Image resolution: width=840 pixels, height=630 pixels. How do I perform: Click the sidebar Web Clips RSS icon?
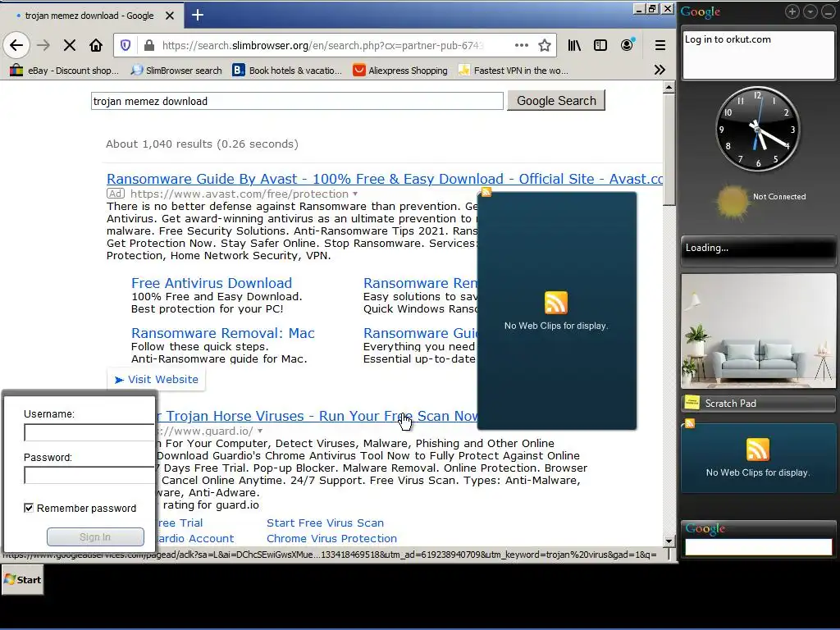(x=757, y=449)
